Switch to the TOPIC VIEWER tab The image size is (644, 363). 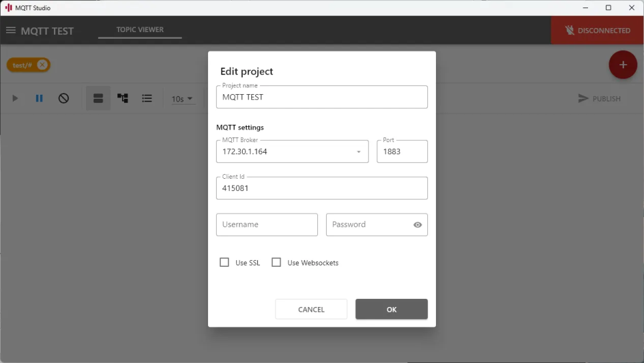click(140, 29)
